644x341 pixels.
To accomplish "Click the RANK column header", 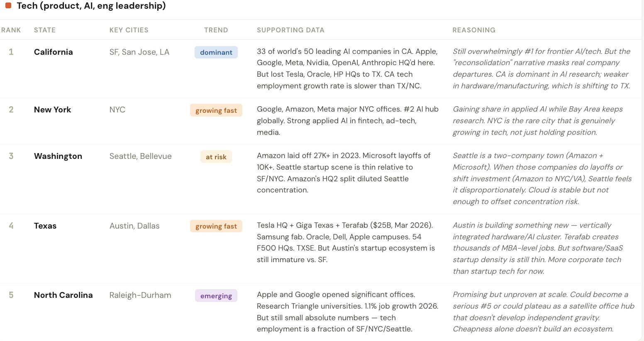I will [11, 30].
